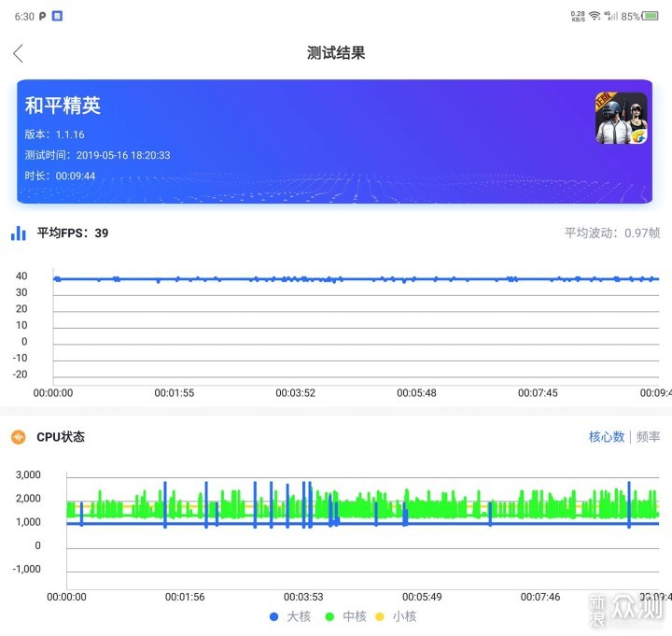Screen dimensions: 672x636
Task: Tap the 3,000 value on CPU axis
Action: coord(28,474)
